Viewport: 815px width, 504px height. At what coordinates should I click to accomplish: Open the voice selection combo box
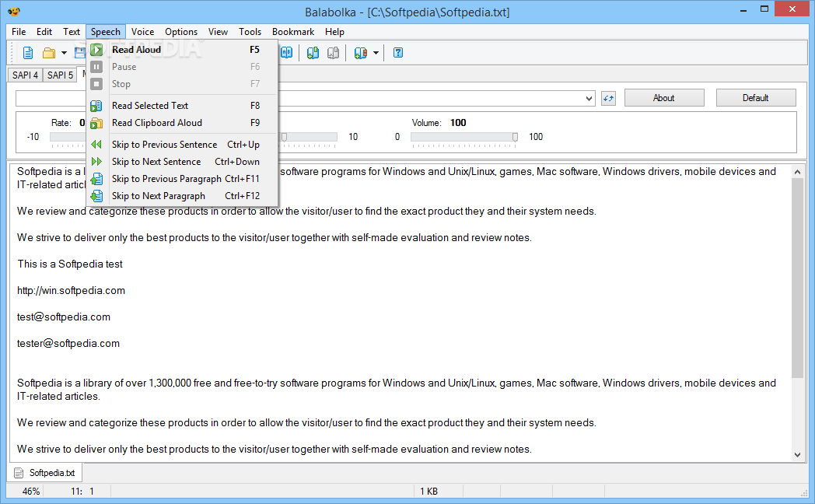[x=589, y=98]
